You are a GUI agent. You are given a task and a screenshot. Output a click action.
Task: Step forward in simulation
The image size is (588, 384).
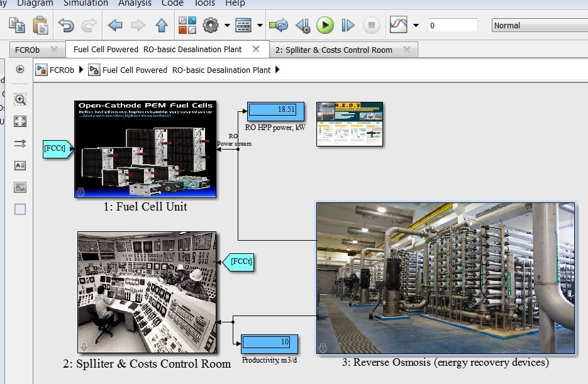[348, 26]
